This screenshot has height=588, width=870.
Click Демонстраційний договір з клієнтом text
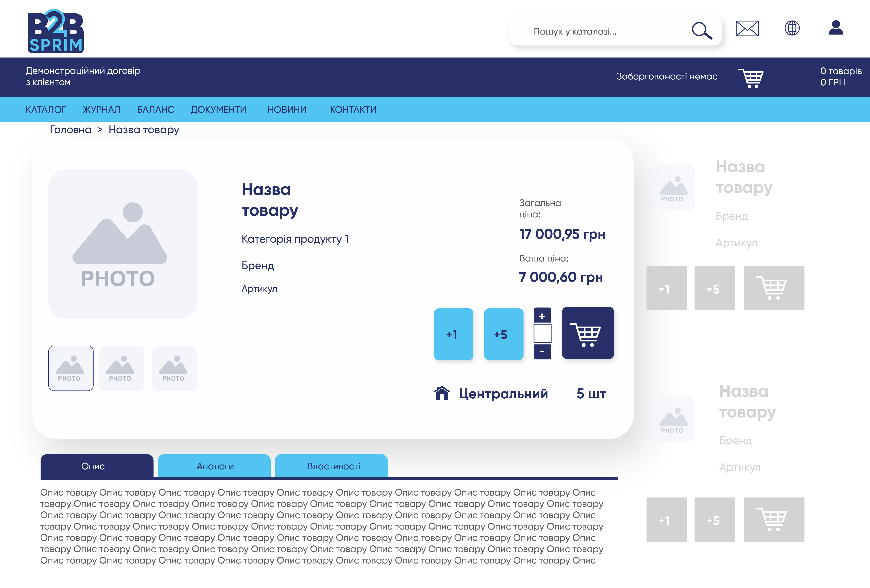click(83, 76)
